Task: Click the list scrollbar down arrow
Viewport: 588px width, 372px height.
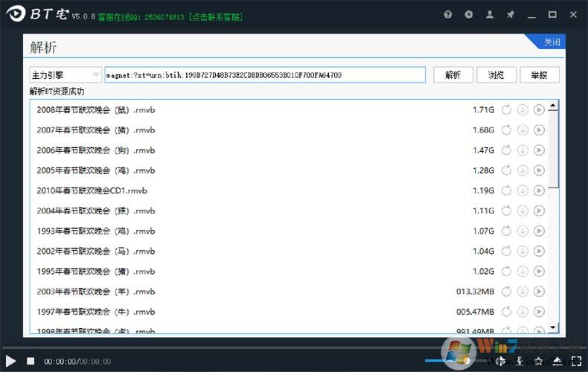Action: pyautogui.click(x=553, y=328)
